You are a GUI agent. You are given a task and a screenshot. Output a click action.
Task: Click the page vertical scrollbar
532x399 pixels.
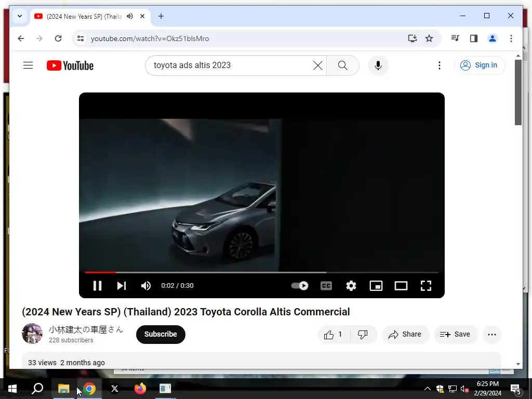[518, 92]
